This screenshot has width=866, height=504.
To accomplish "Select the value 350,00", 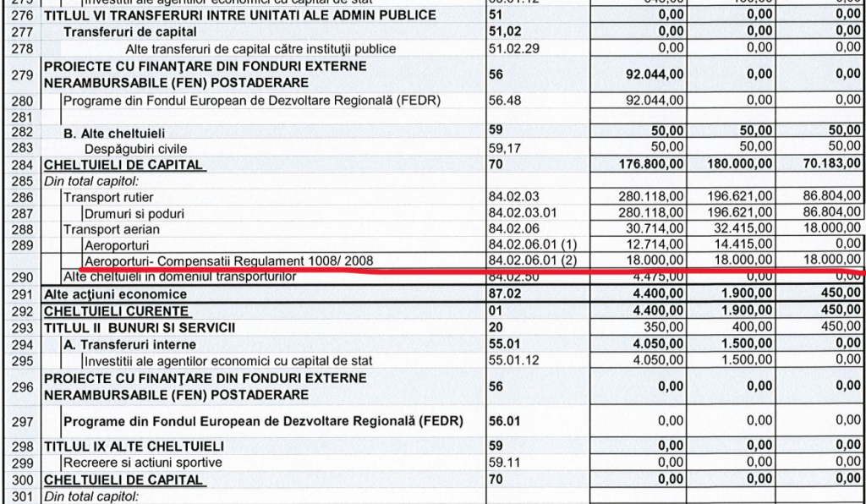I will tap(665, 326).
